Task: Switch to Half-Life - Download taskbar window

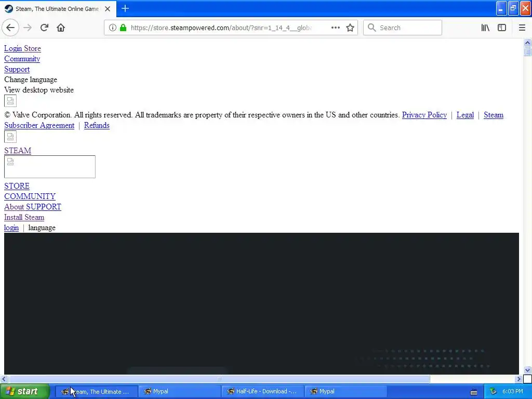Action: 262,392
